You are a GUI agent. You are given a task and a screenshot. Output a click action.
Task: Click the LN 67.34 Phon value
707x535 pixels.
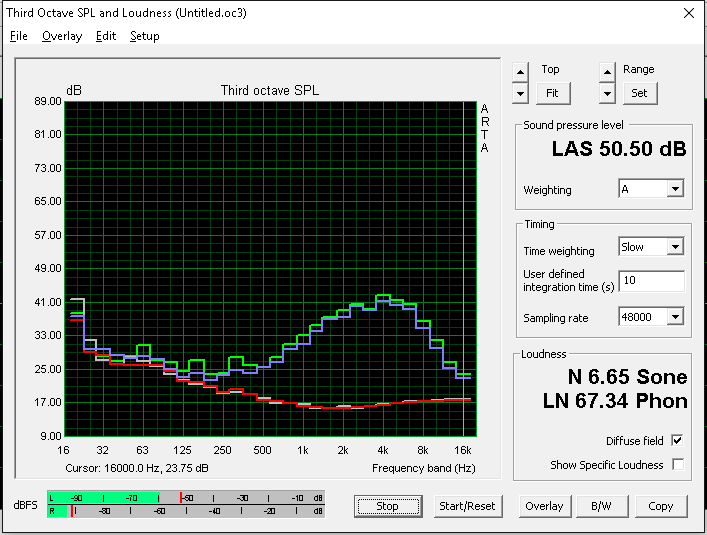click(x=615, y=401)
